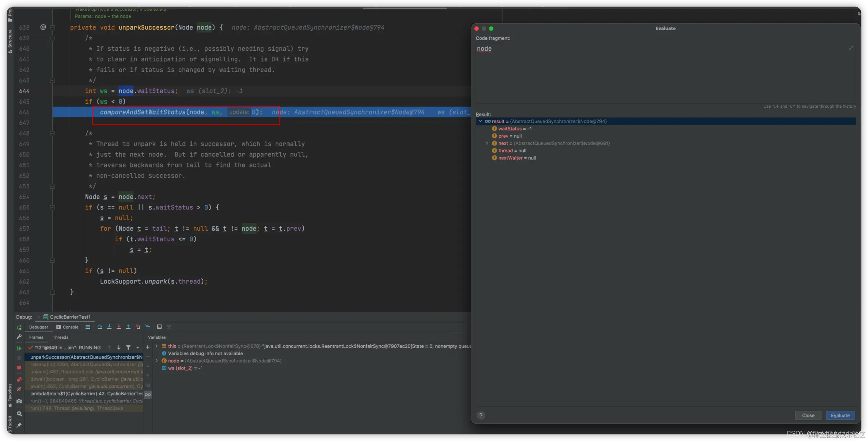Image resolution: width=868 pixels, height=441 pixels.
Task: Select Threads tab
Action: point(60,337)
